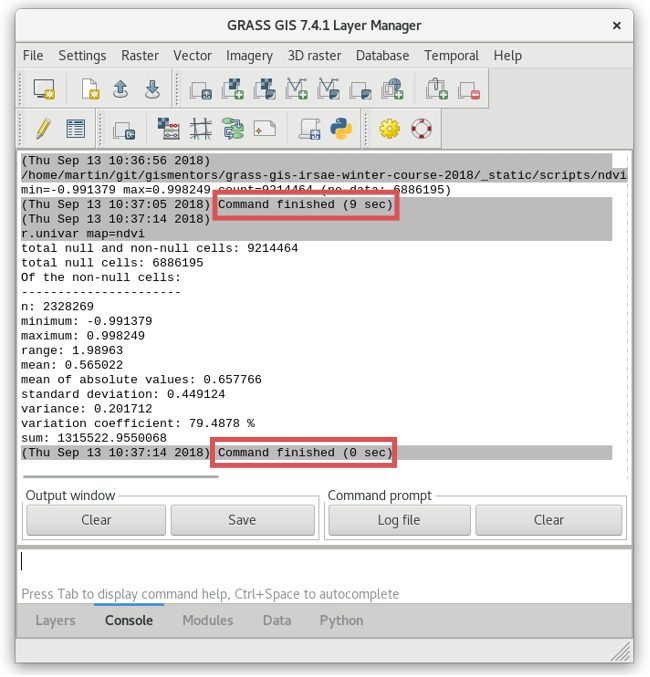This screenshot has width=650, height=677.
Task: Click 'mean of absolute values: 0.657766' line
Action: 141,380
